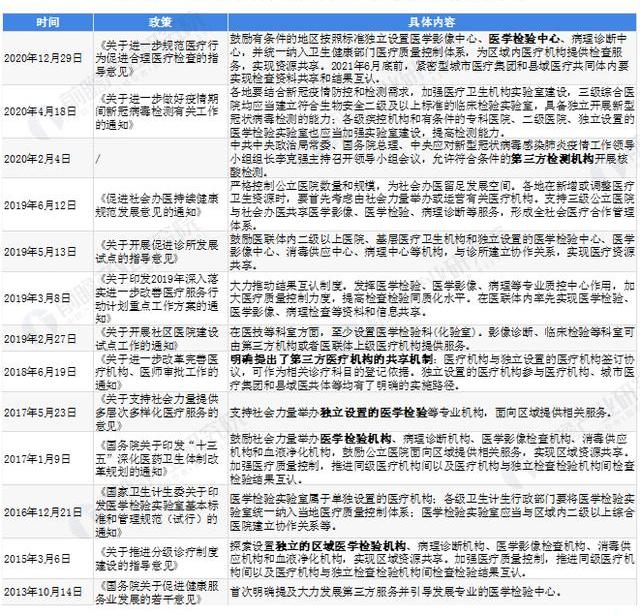Click the 2019年6月12日 date cell
Screen dimensions: 640x616
pos(47,204)
